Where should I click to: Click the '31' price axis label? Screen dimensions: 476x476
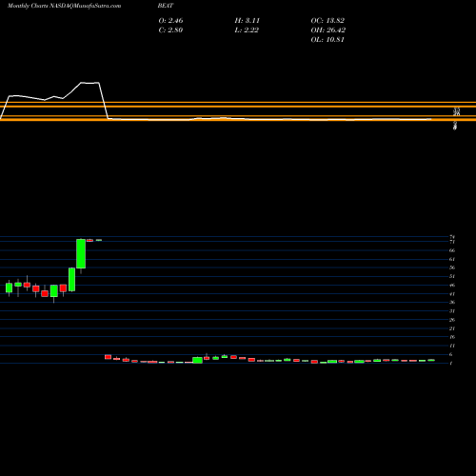[x=452, y=311]
